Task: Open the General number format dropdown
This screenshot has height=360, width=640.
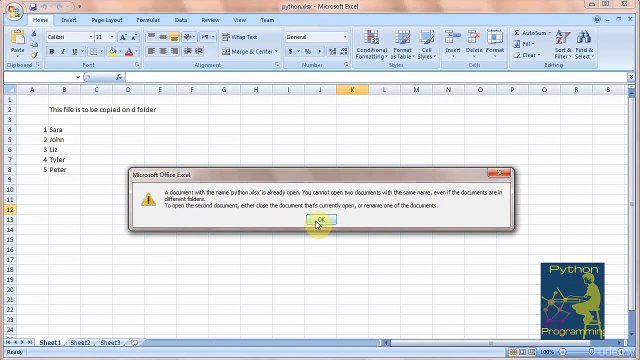Action: point(345,37)
